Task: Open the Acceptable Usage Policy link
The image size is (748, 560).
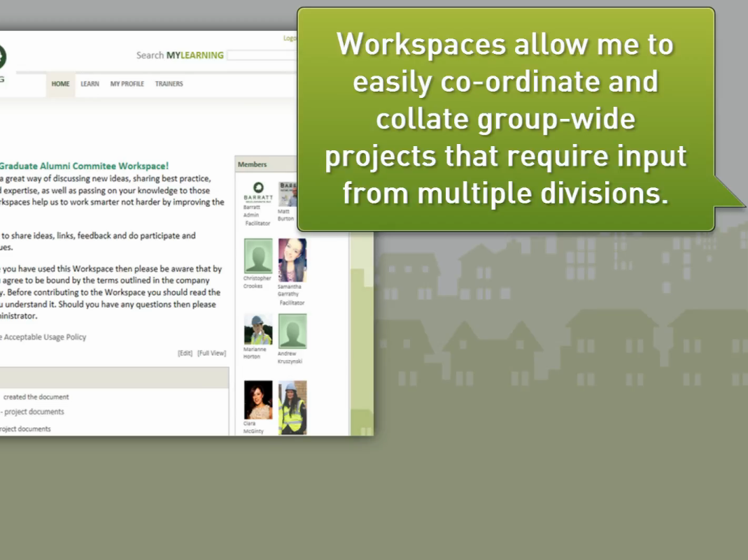Action: [x=45, y=337]
